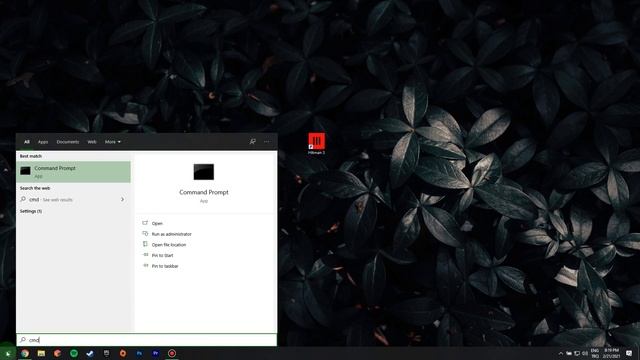Open the notification center icon
The image size is (640, 360).
tap(629, 353)
